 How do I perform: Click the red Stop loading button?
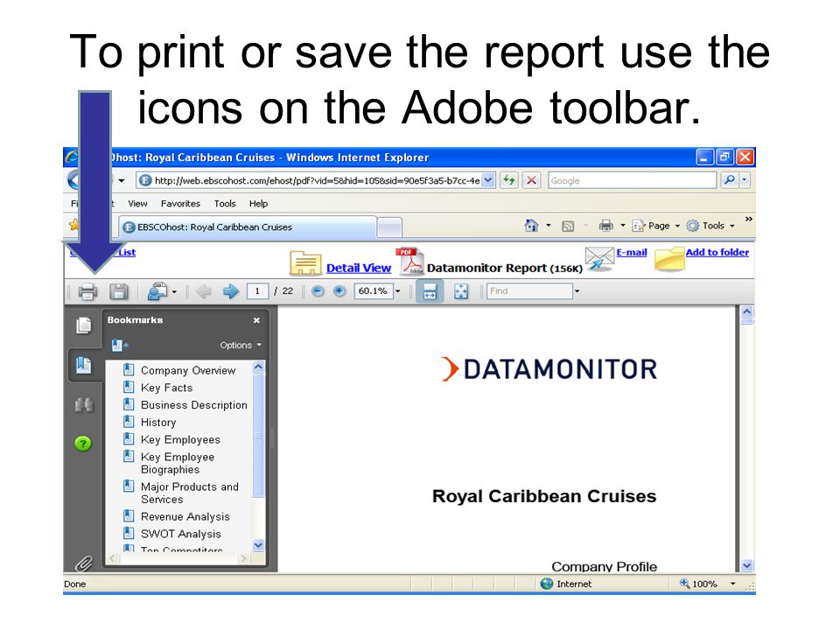tap(531, 180)
